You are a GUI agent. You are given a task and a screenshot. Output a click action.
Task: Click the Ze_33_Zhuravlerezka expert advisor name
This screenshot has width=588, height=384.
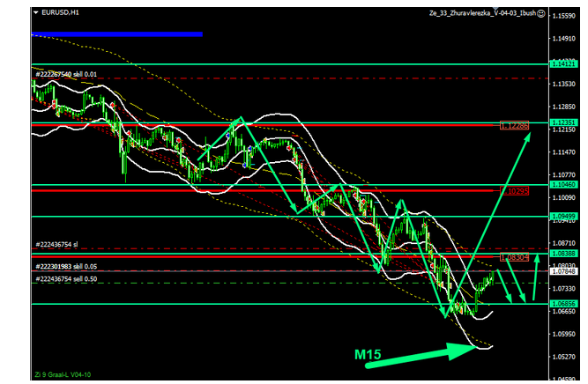tap(480, 14)
